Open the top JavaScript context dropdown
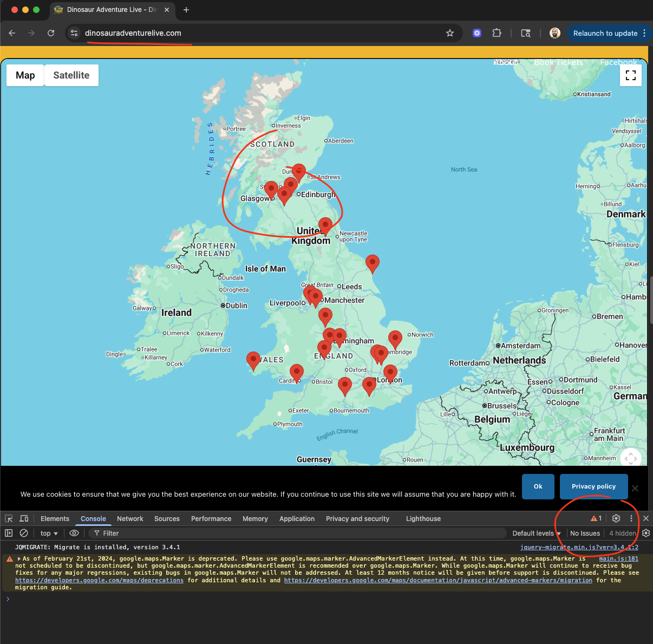Viewport: 653px width, 644px height. [49, 533]
